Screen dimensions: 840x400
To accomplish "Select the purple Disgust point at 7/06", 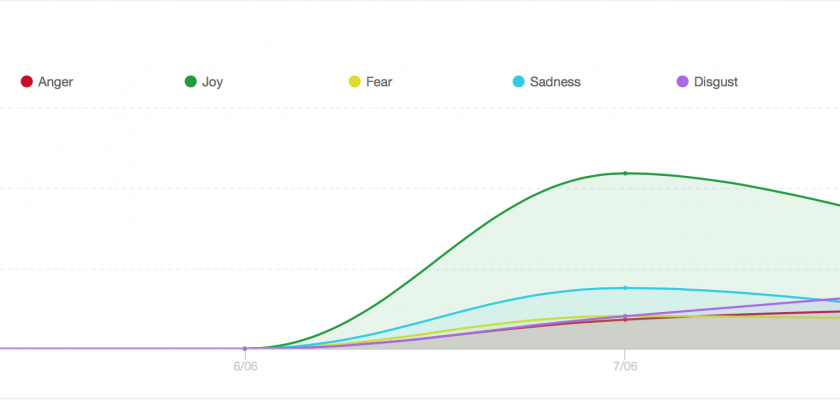I will point(625,316).
